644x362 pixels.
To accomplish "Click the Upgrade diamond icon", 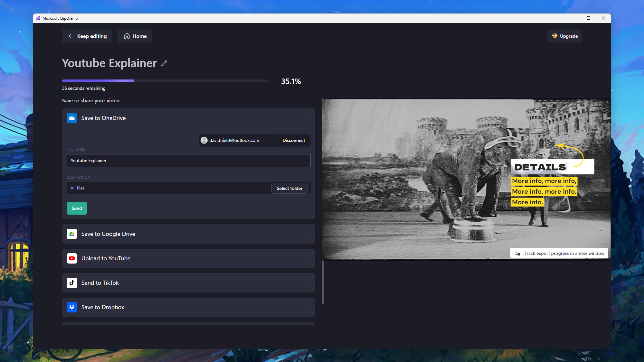I will click(x=555, y=36).
